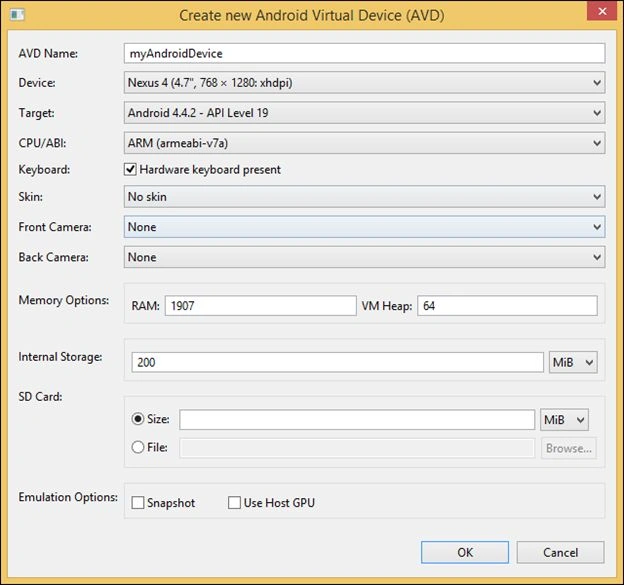Click the Browse... button for the SD Card file

pyautogui.click(x=569, y=448)
